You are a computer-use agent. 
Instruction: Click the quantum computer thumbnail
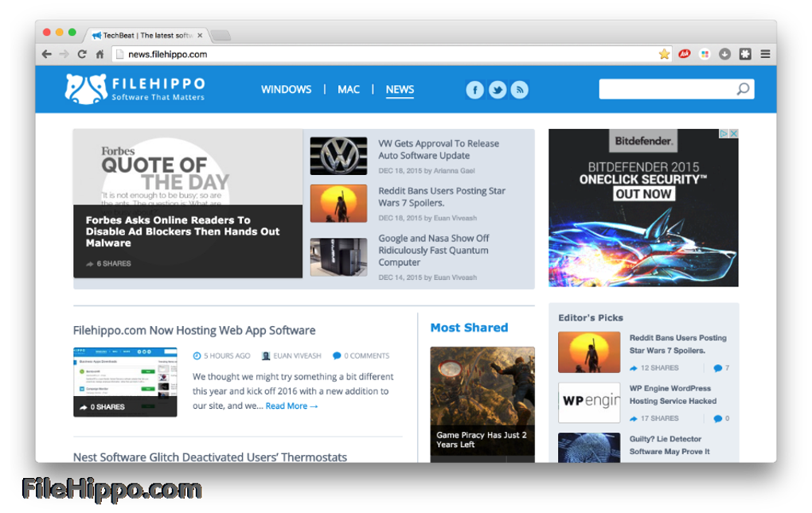pos(338,257)
